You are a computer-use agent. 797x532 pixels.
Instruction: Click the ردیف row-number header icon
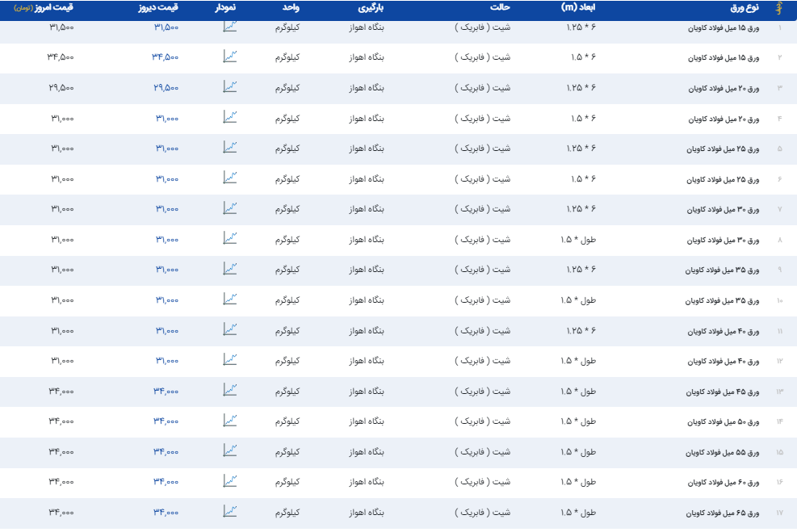point(778,7)
